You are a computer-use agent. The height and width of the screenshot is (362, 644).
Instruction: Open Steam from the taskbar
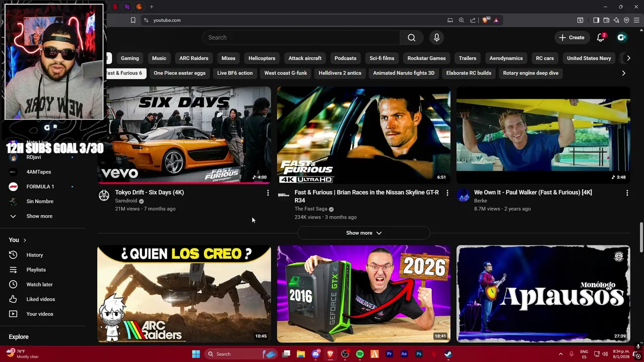click(x=448, y=354)
